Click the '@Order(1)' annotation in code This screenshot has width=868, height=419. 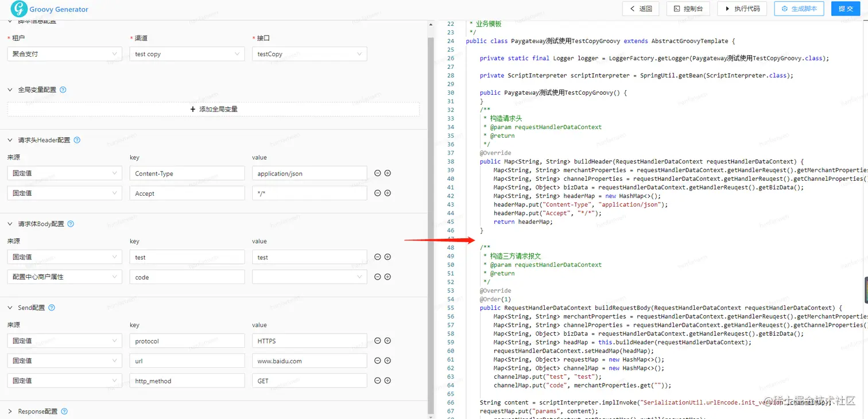pyautogui.click(x=495, y=299)
